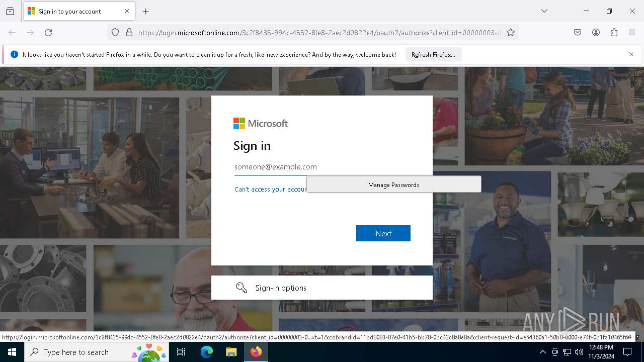Open Sign-in options
Screen dimensions: 644x362
(x=322, y=288)
